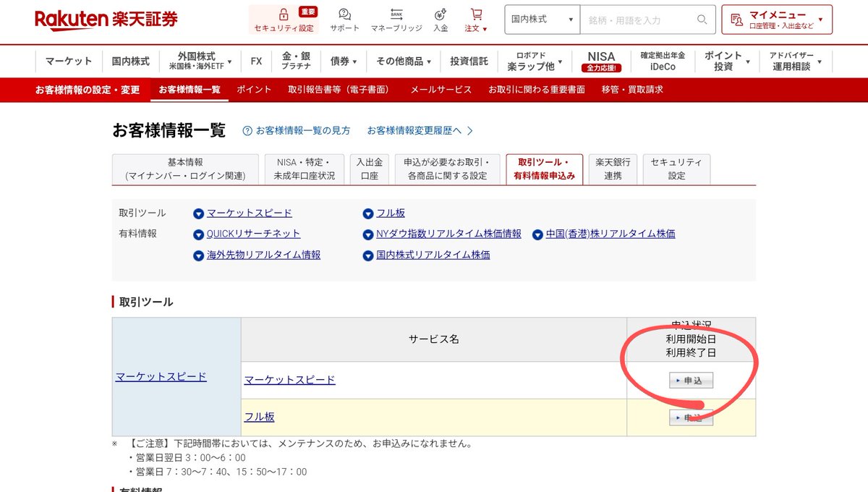Open the 確定拠出年金 iDeCo menu item
The image size is (868, 492).
(x=663, y=61)
